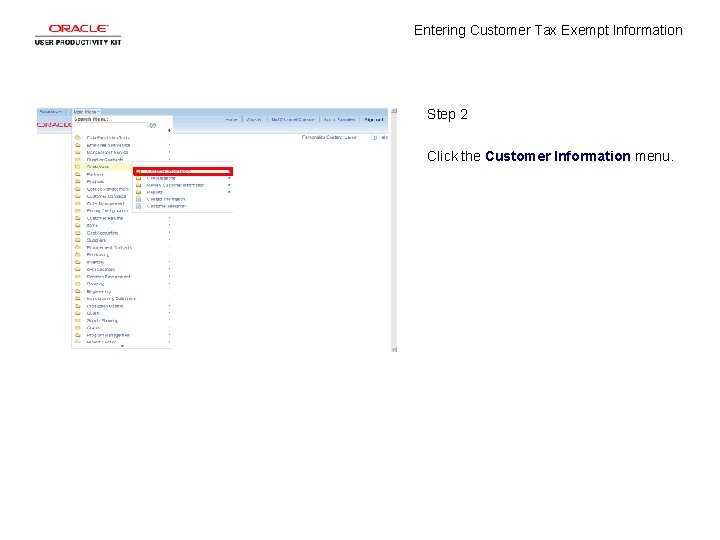Click folder icon beside Order Management
Screen dimensions: 720x540
click(x=78, y=203)
